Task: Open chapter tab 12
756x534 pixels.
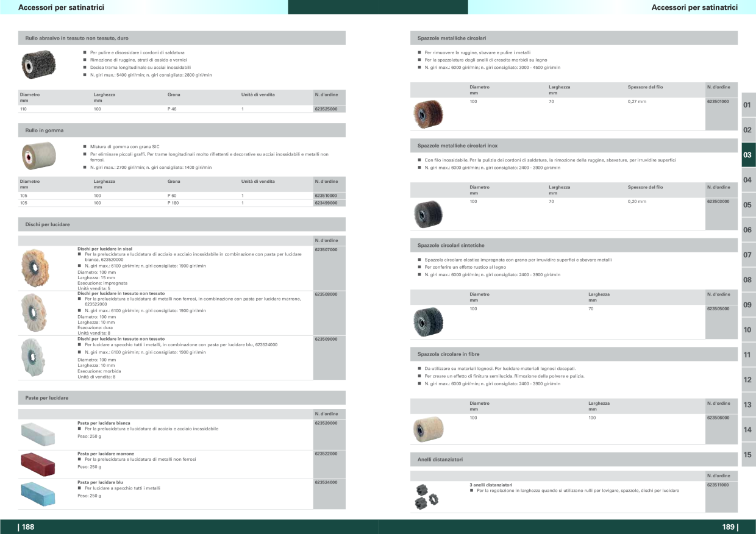Action: coord(748,380)
